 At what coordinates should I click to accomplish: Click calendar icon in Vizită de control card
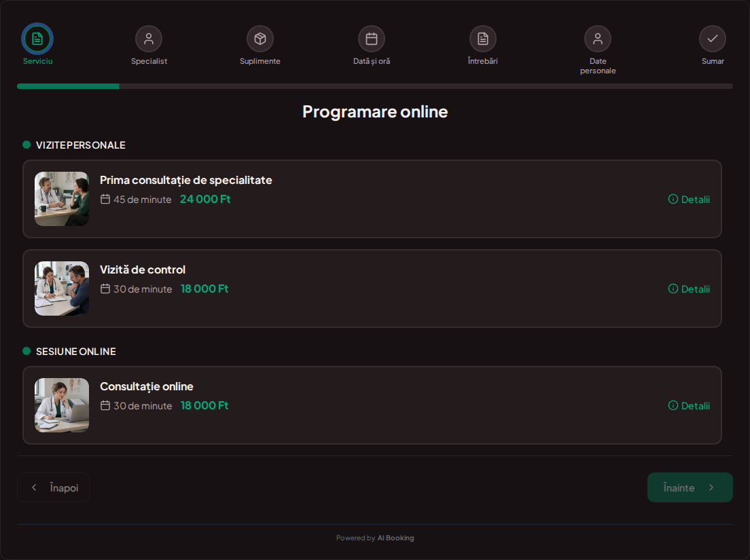pos(105,288)
